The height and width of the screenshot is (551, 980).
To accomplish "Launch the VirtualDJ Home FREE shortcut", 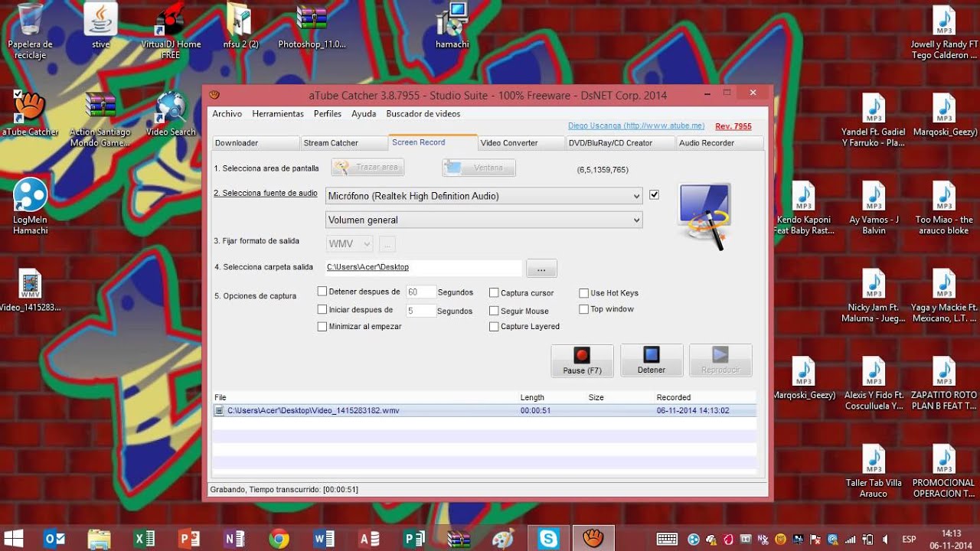I will tap(171, 31).
